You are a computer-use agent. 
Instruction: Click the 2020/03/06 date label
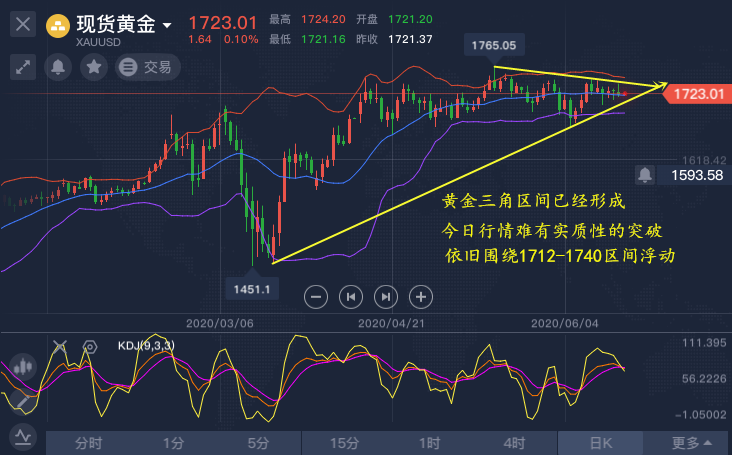click(220, 323)
